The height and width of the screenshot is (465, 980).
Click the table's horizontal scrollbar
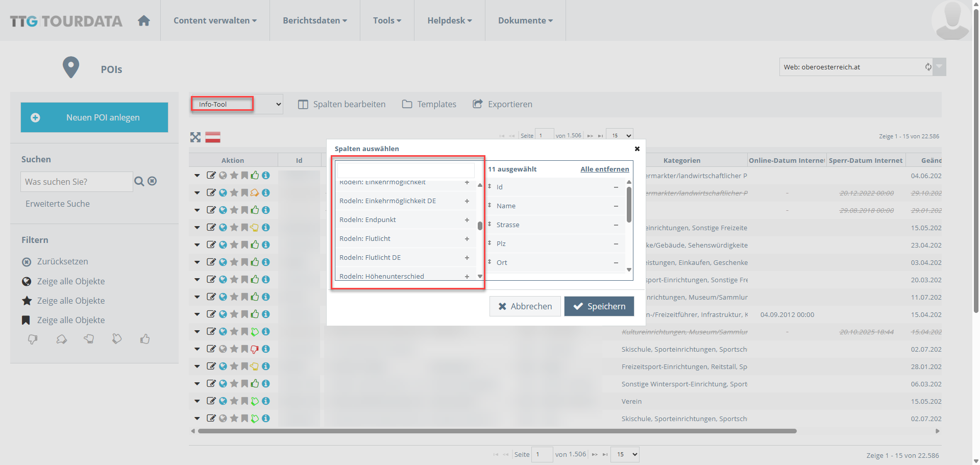point(497,431)
